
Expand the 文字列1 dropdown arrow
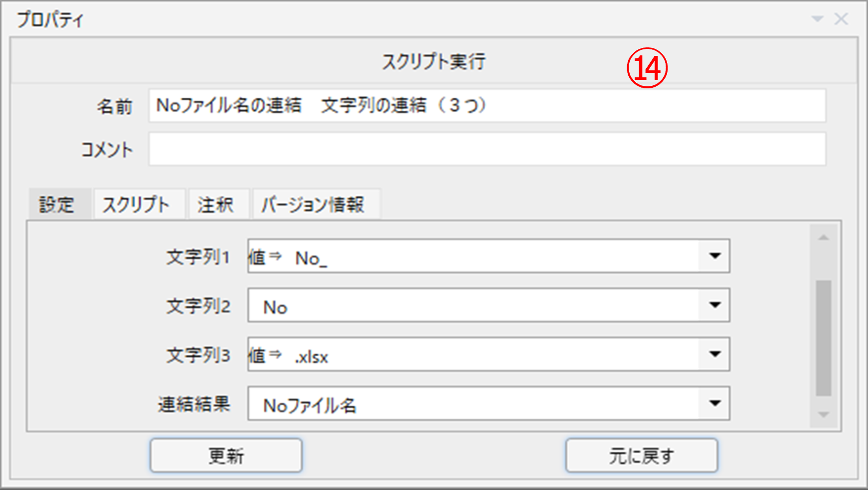point(715,256)
